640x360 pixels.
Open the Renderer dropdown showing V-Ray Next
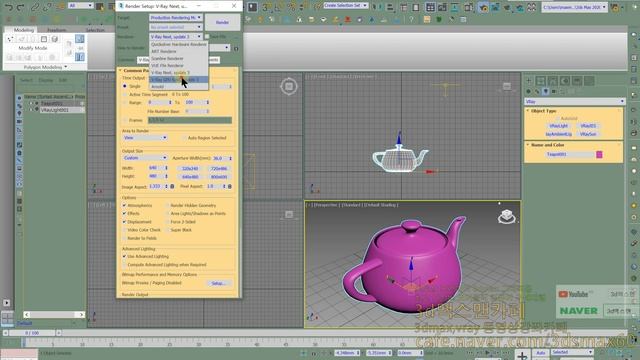point(176,37)
